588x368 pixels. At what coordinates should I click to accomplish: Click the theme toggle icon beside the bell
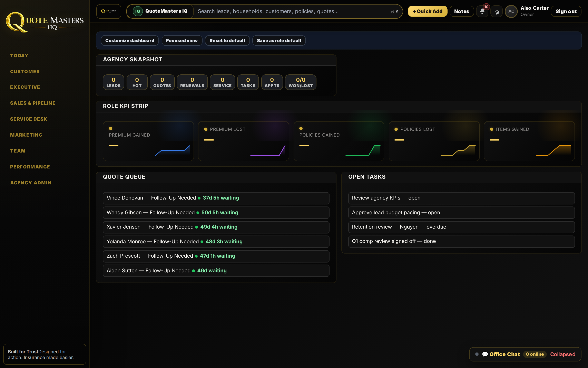pyautogui.click(x=497, y=11)
